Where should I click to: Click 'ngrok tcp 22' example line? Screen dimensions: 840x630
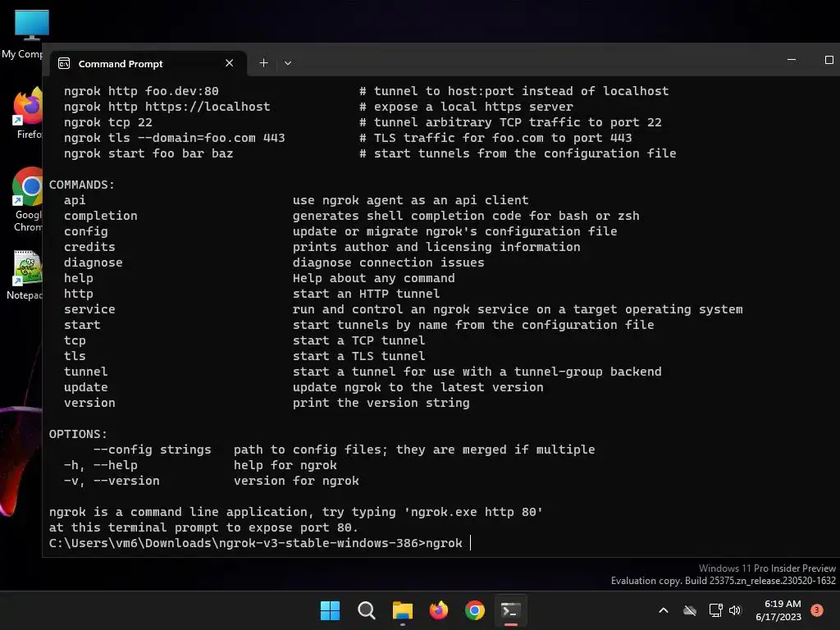[108, 123]
